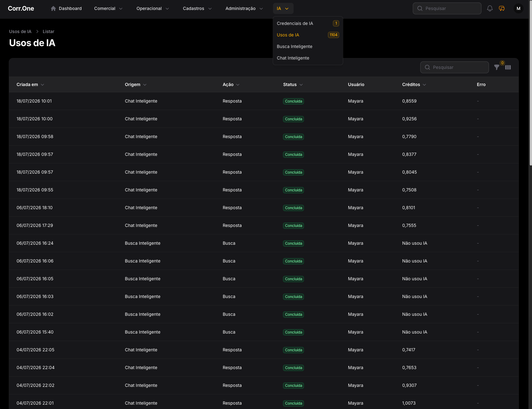The height and width of the screenshot is (409, 532).
Task: Select row created 18/07/2026 10:00
Action: click(x=264, y=119)
